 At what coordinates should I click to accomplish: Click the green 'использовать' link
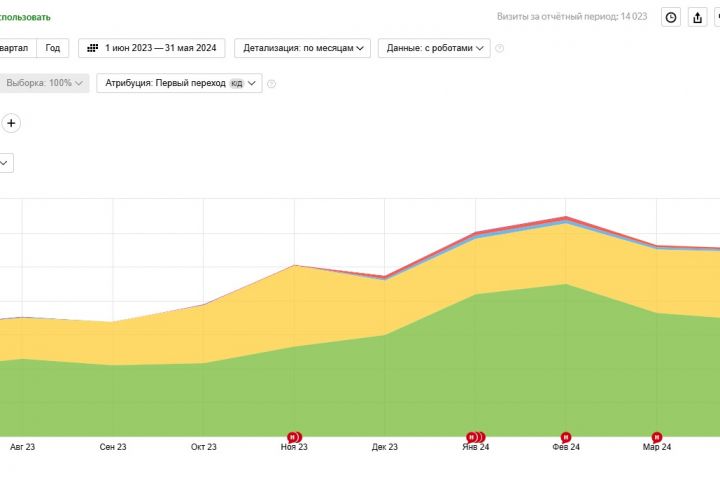tap(25, 17)
